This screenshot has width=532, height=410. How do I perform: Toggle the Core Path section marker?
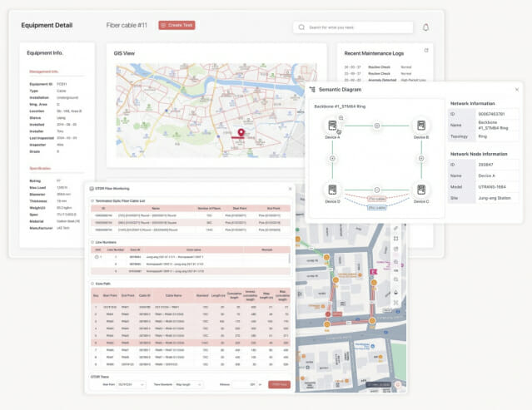point(92,284)
